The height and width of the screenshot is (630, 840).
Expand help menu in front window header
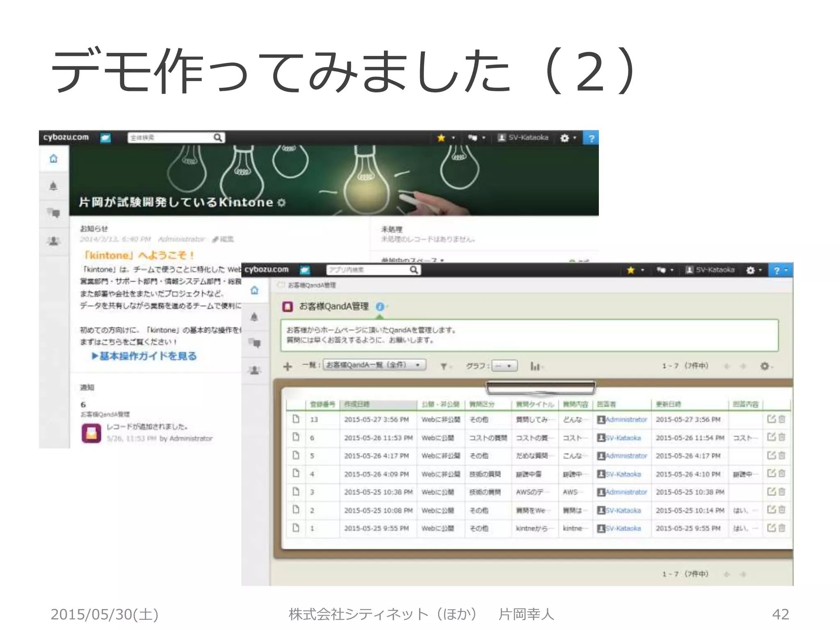[781, 270]
